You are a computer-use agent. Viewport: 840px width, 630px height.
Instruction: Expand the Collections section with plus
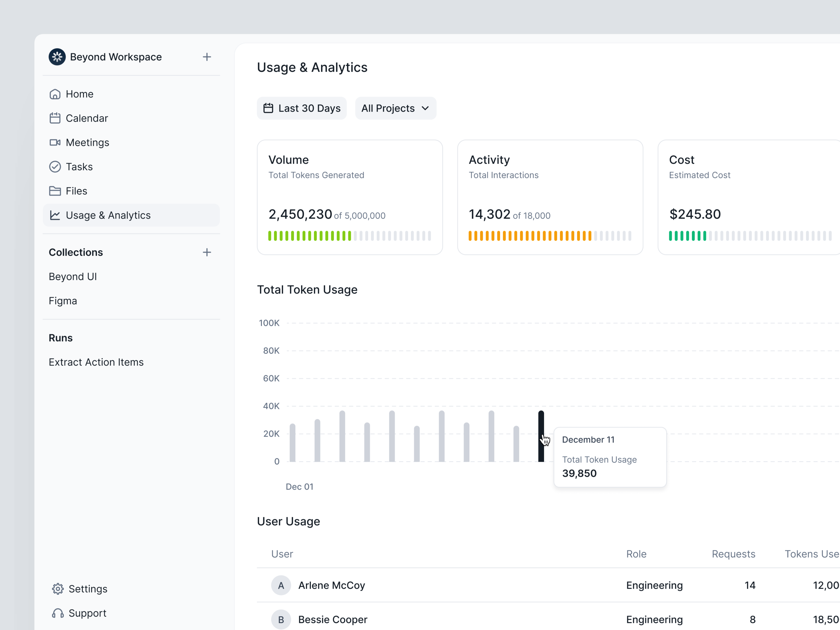tap(207, 252)
